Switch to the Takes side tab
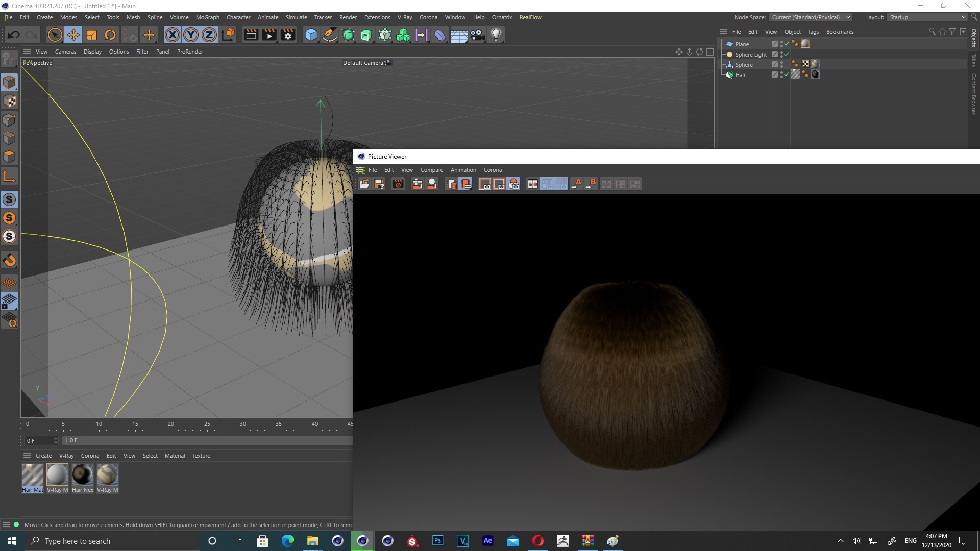This screenshot has width=980, height=551. pos(974,60)
